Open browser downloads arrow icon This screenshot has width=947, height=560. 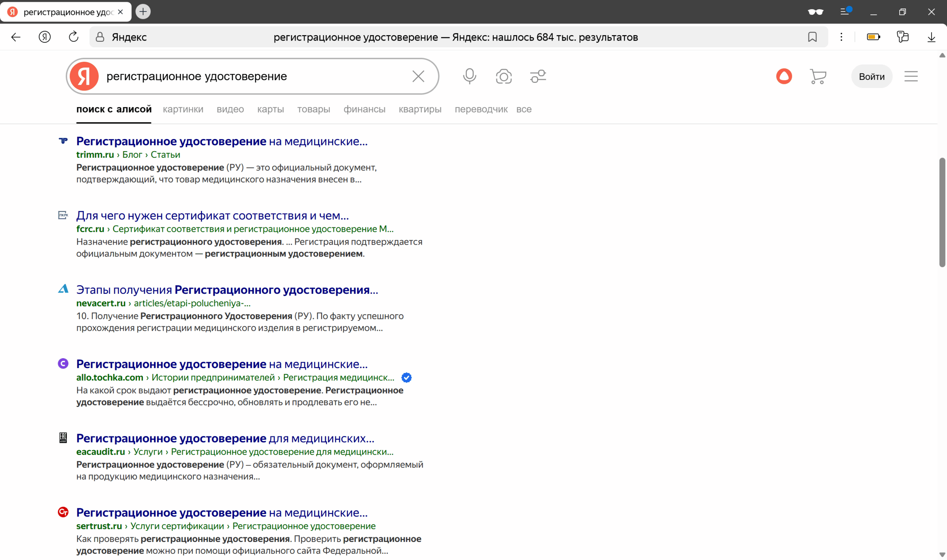click(931, 37)
